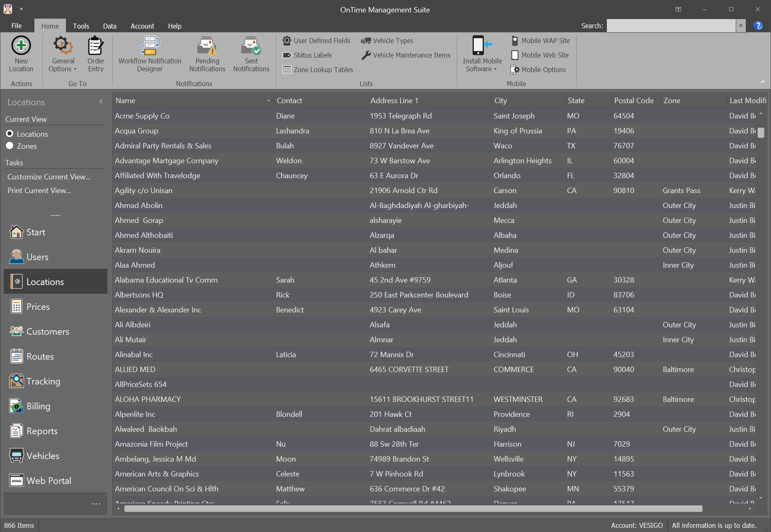The width and height of the screenshot is (771, 532).
Task: Switch to the Help tab
Action: coord(175,26)
